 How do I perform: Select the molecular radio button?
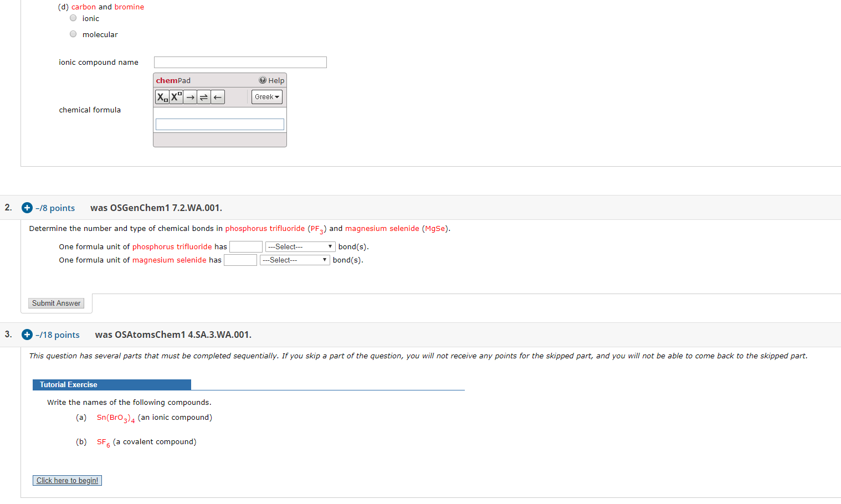73,34
